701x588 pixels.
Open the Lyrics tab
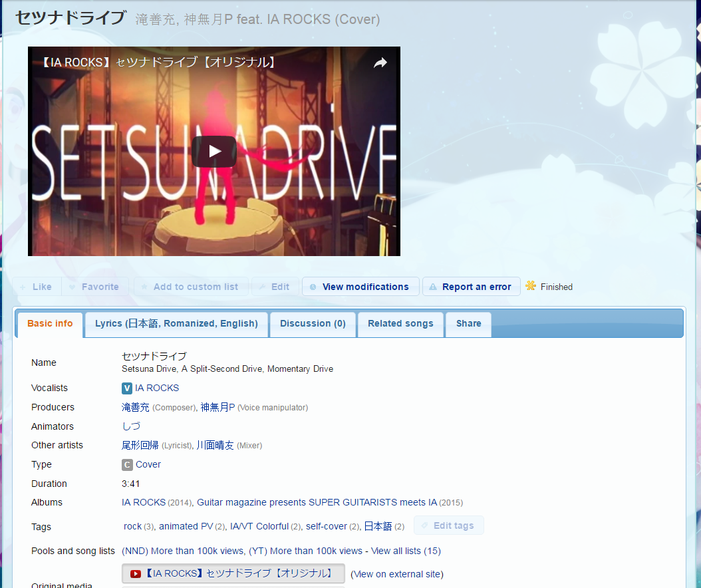pos(176,324)
